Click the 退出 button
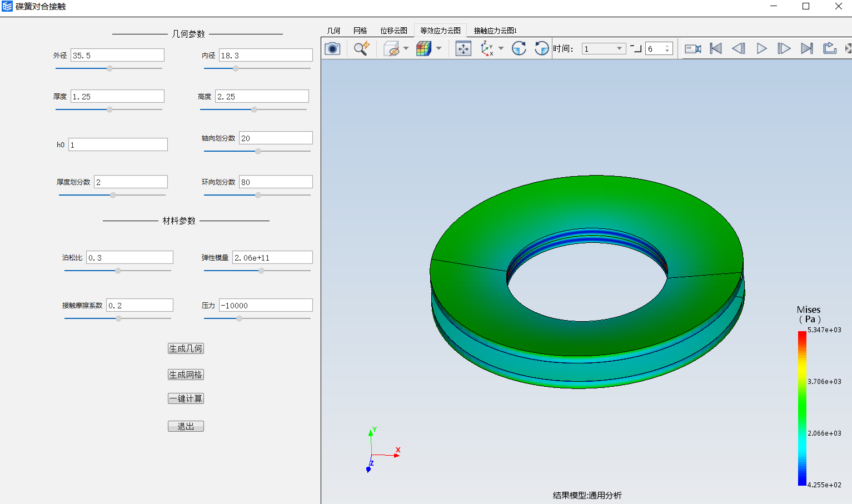852x504 pixels. point(186,426)
